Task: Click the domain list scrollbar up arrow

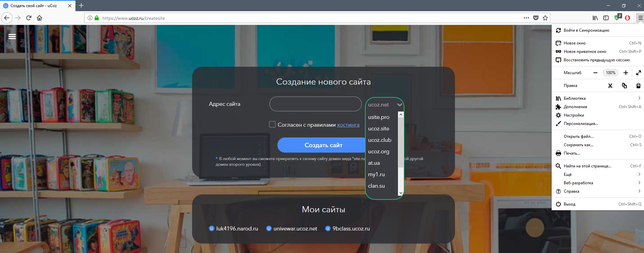Action: point(401,115)
